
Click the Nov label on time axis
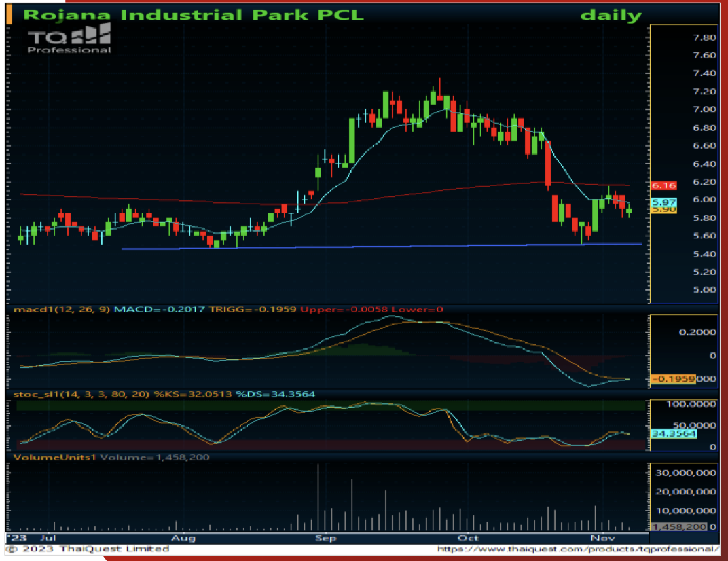coord(602,538)
